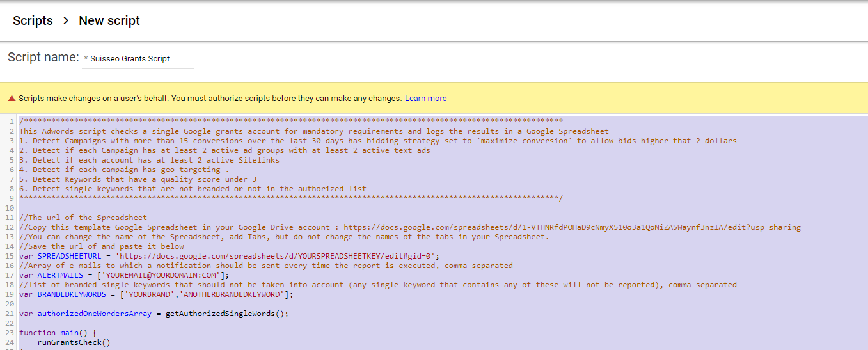
Task: Click comment '2. Detect if each Campaign has ad groups'
Action: click(x=225, y=150)
